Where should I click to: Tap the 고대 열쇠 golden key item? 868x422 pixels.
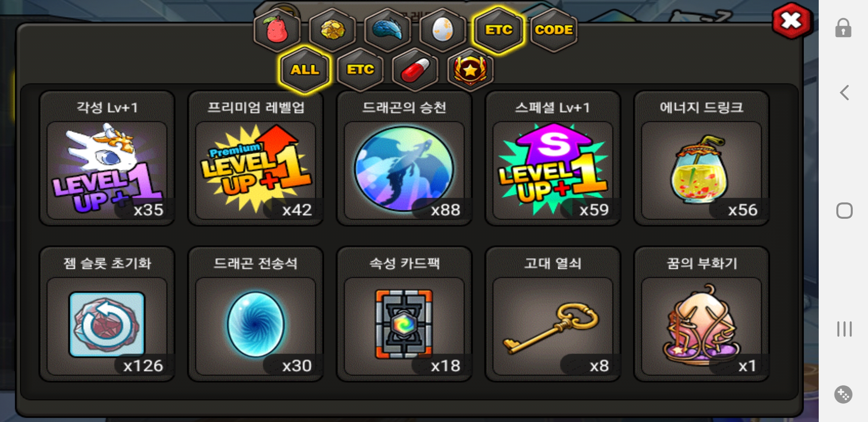[x=553, y=314]
